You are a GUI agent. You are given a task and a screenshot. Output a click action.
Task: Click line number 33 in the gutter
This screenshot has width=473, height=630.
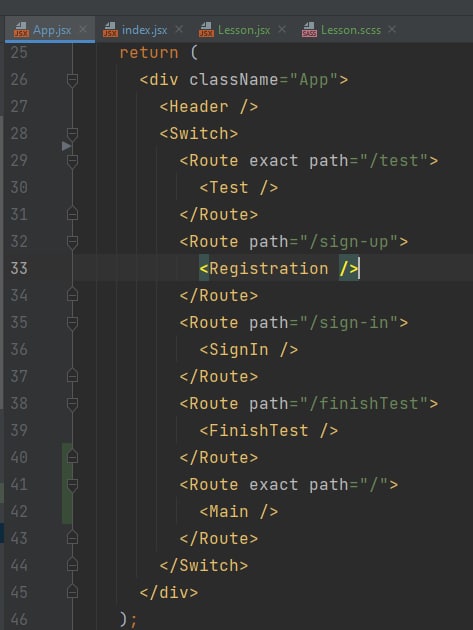tap(19, 268)
